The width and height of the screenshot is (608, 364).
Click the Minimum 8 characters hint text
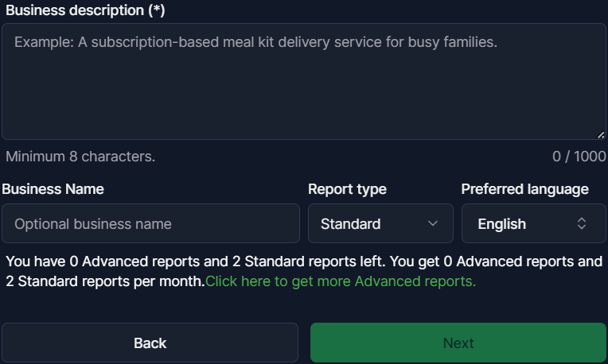coord(80,157)
